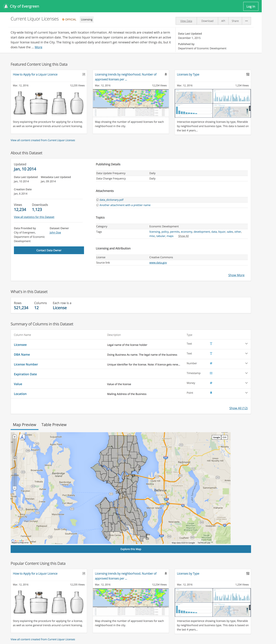Click Contact Data Owner button
The width and height of the screenshot is (276, 644).
click(x=49, y=250)
